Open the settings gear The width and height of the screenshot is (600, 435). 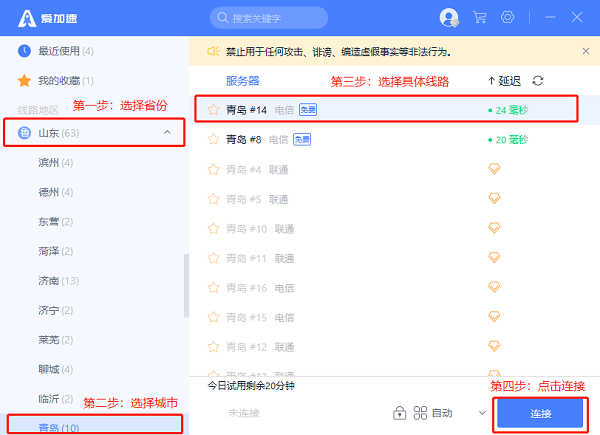507,17
